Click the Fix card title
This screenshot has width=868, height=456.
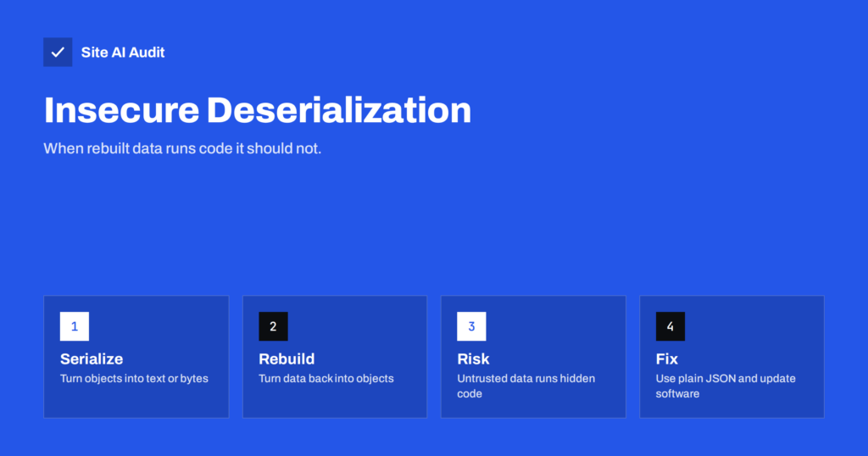[666, 359]
